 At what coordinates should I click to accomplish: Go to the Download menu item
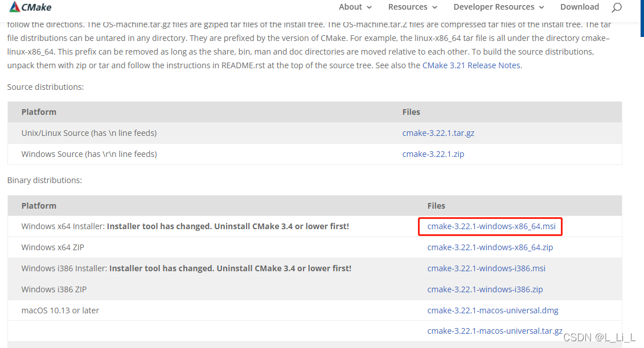pyautogui.click(x=579, y=7)
